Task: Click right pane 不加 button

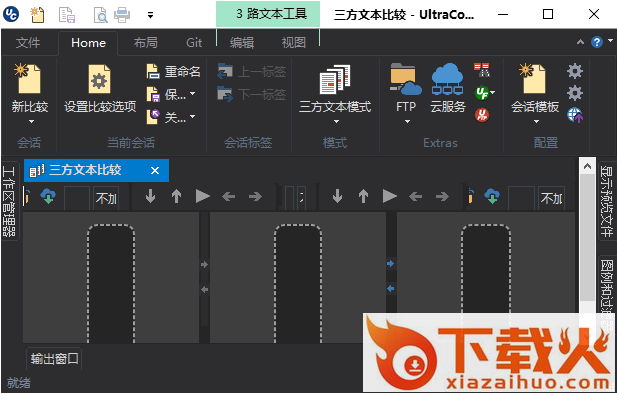Action: (x=551, y=198)
